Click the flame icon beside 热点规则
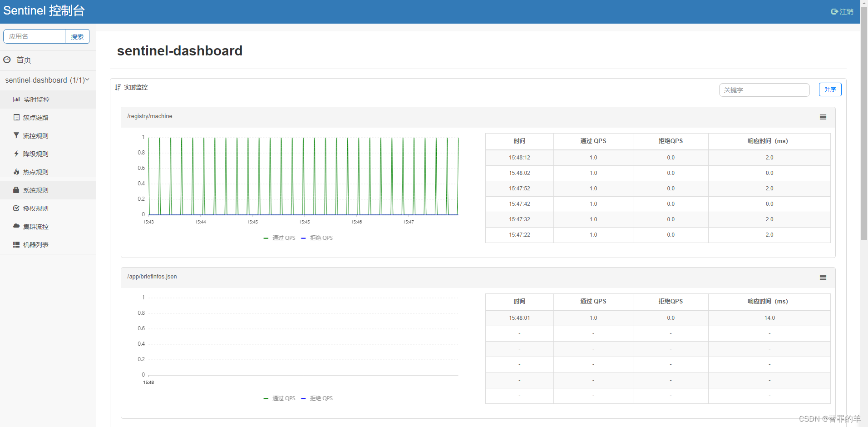Screen dimensions: 868x427 coord(16,172)
